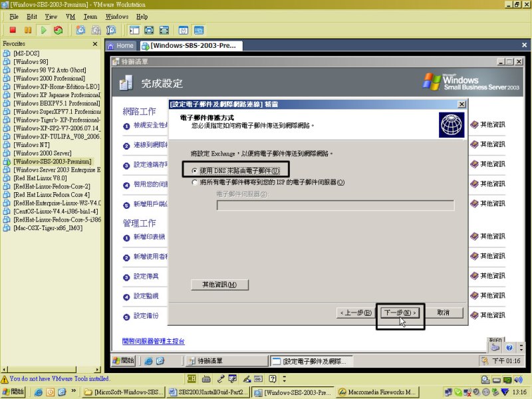Expand hidden host quick launch icons
The width and height of the screenshot is (532, 399).
73,391
